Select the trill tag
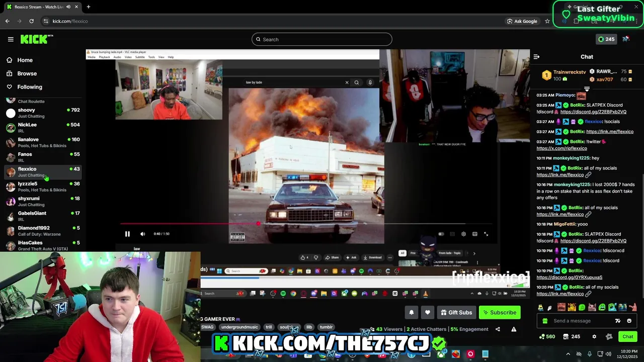The image size is (644, 362). pos(269,327)
